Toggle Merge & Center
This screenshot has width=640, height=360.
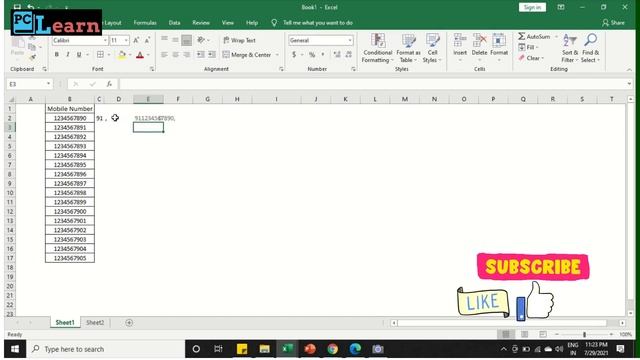pyautogui.click(x=247, y=54)
